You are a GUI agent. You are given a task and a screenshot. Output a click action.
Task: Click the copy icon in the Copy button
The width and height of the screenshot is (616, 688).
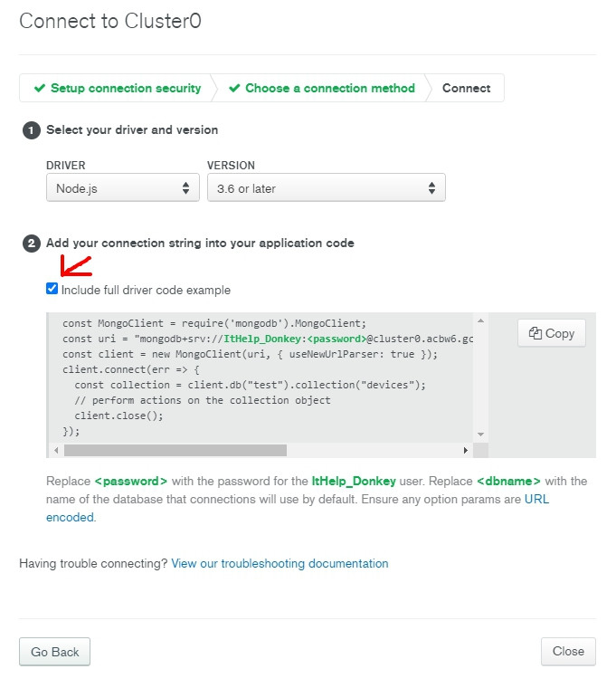pos(535,333)
